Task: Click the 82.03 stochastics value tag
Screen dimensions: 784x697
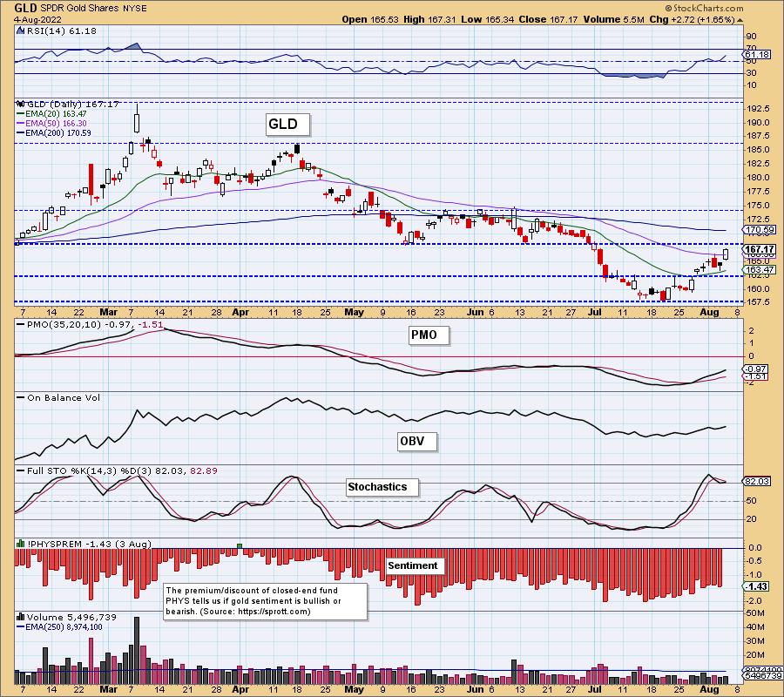Action: coord(756,481)
